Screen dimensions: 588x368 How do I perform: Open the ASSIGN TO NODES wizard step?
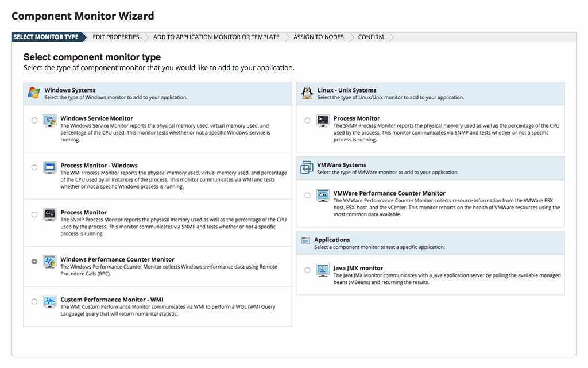319,37
